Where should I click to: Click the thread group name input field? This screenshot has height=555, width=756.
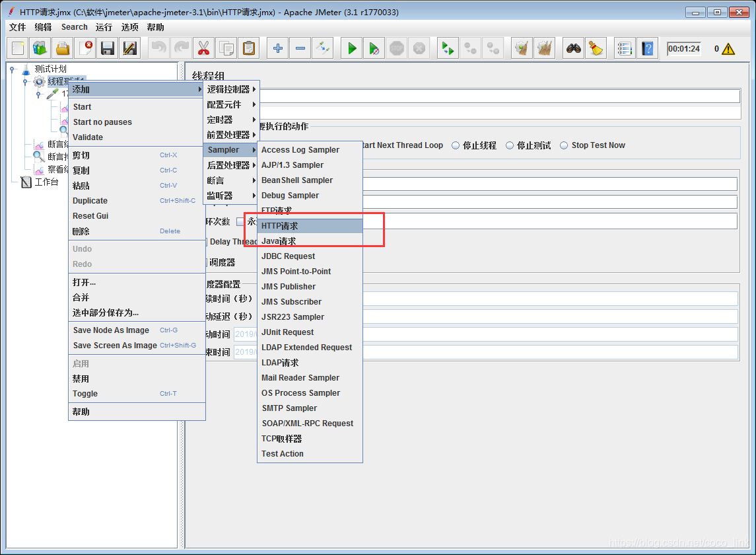500,96
